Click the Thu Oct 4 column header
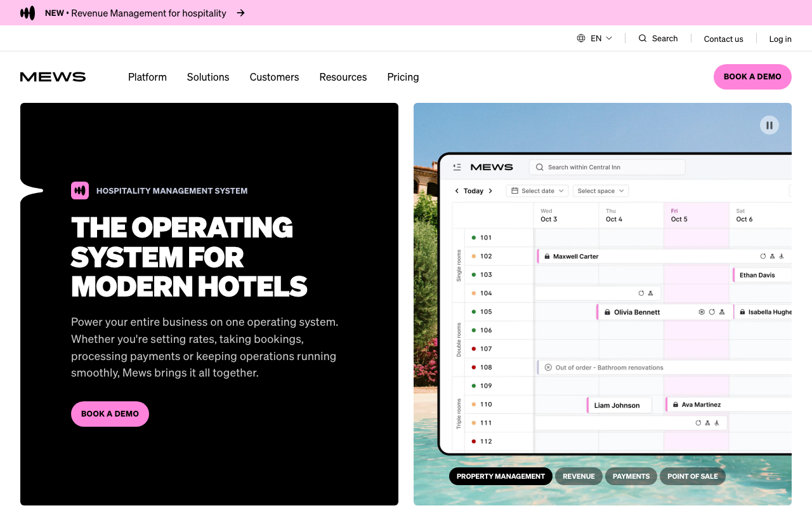Image resolution: width=812 pixels, height=508 pixels. point(631,215)
